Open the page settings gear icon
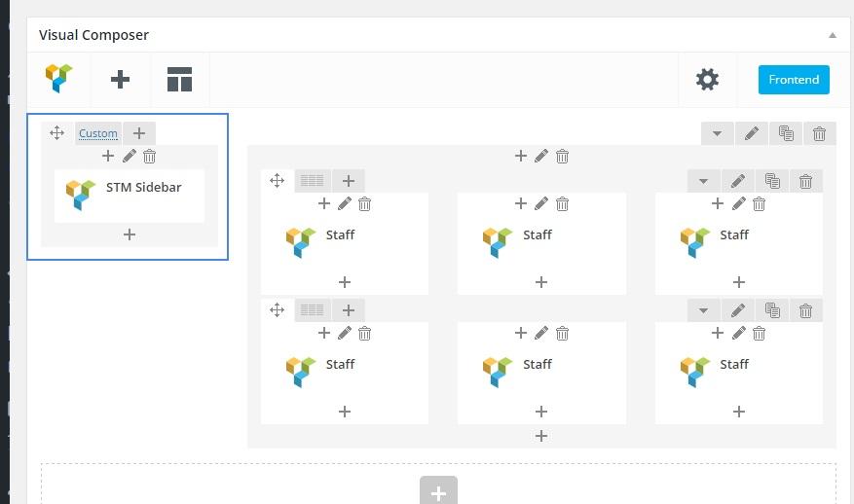The height and width of the screenshot is (504, 854). [x=707, y=79]
